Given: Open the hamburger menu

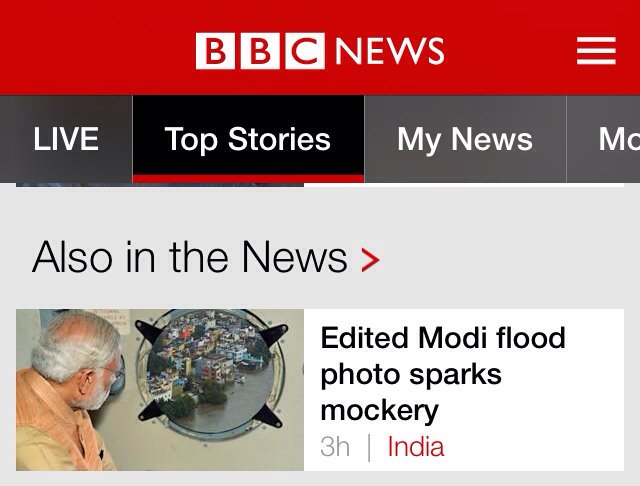Looking at the screenshot, I should (596, 50).
